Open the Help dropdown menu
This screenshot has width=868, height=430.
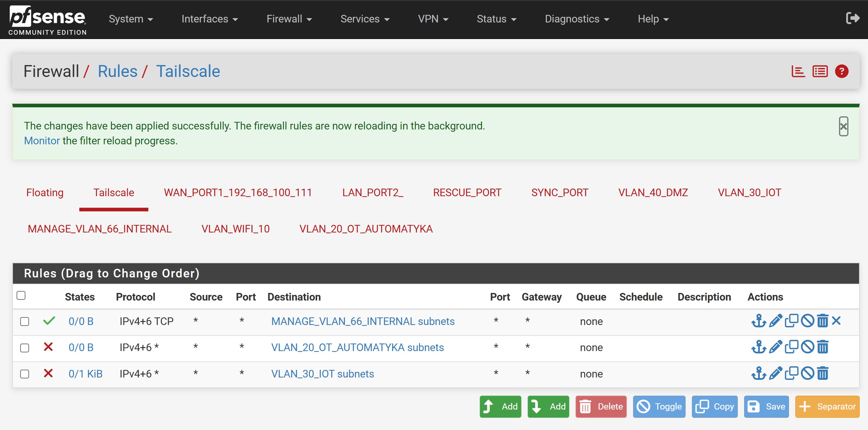click(653, 19)
